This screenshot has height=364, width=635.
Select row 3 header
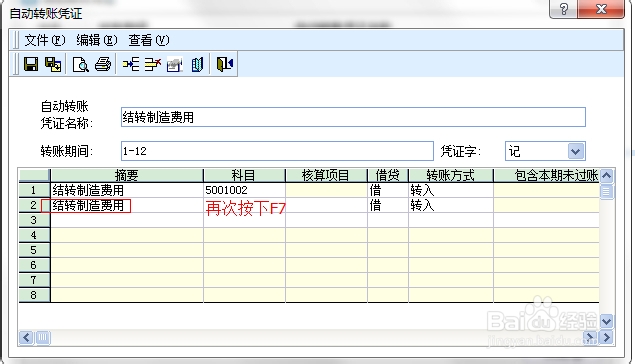pos(34,220)
